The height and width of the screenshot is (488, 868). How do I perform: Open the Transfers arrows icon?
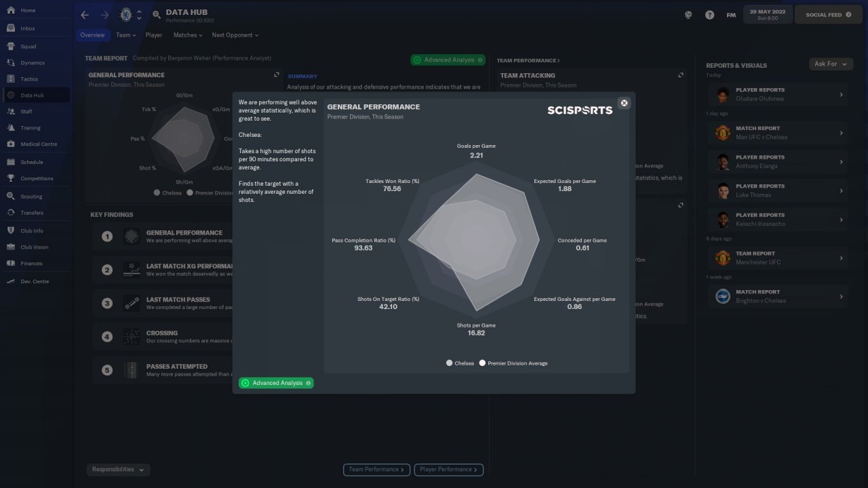click(x=11, y=212)
